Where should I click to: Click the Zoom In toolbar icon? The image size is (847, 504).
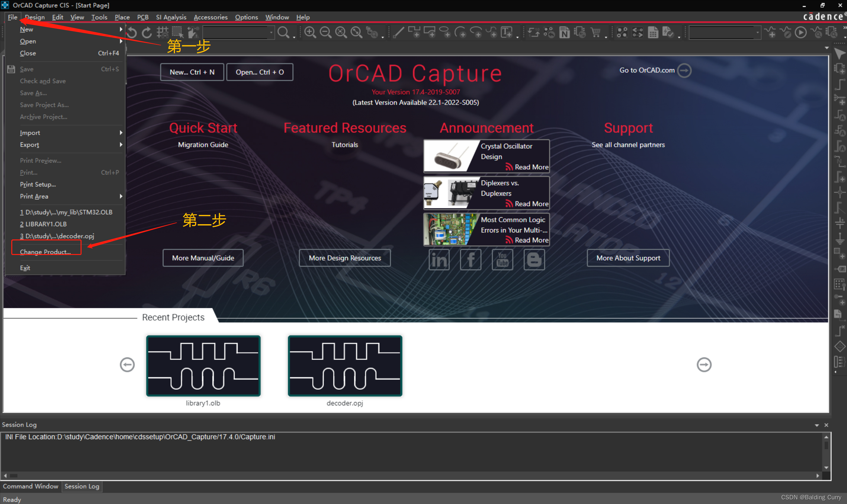[x=310, y=32]
